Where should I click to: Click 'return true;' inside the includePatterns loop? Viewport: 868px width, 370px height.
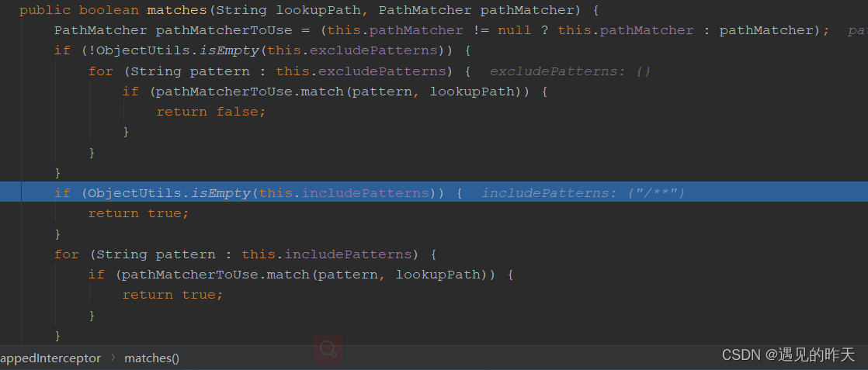click(172, 295)
